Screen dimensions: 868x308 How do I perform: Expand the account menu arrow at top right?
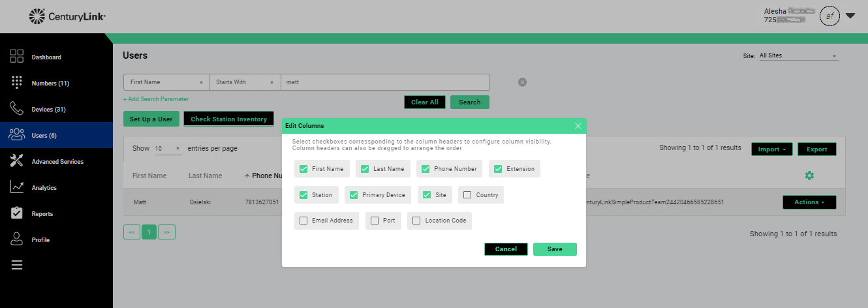[850, 16]
